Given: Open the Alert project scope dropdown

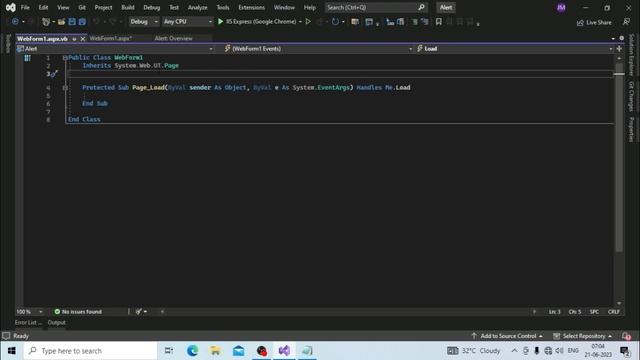Looking at the screenshot, I should click(115, 49).
